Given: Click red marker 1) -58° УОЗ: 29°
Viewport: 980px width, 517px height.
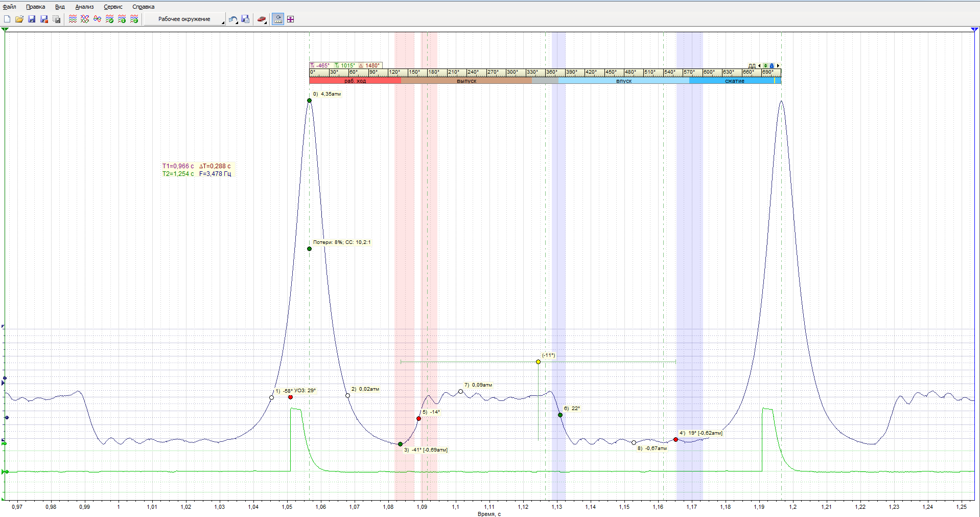Looking at the screenshot, I should (290, 397).
